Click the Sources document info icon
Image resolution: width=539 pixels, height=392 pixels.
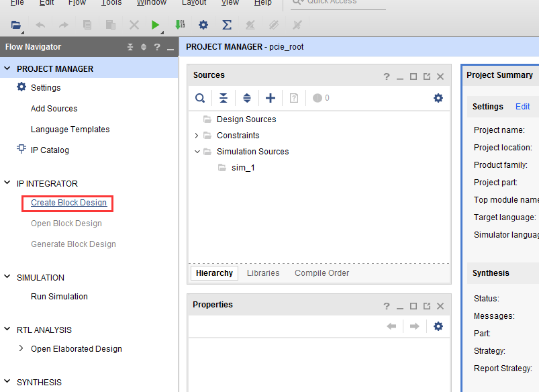click(294, 98)
